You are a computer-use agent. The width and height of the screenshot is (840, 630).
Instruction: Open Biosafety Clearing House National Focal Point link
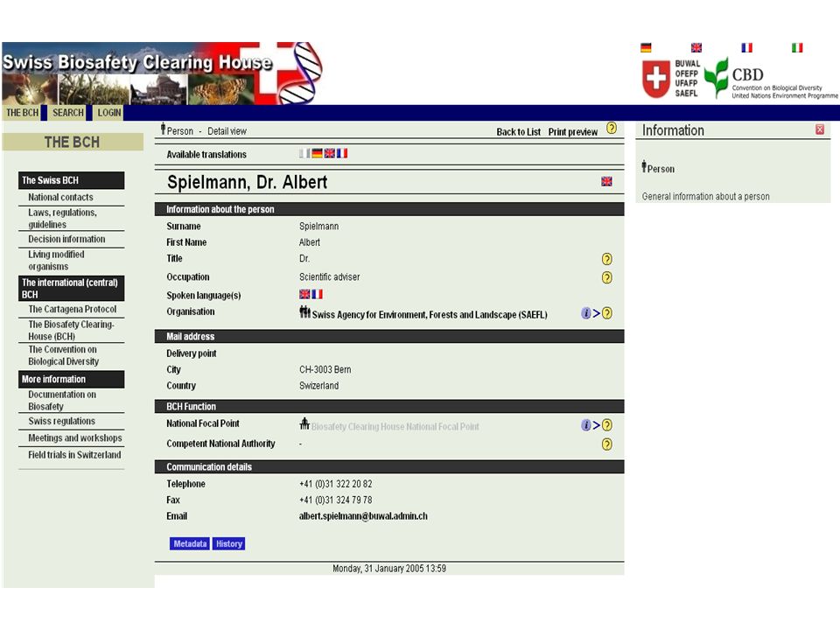(395, 426)
